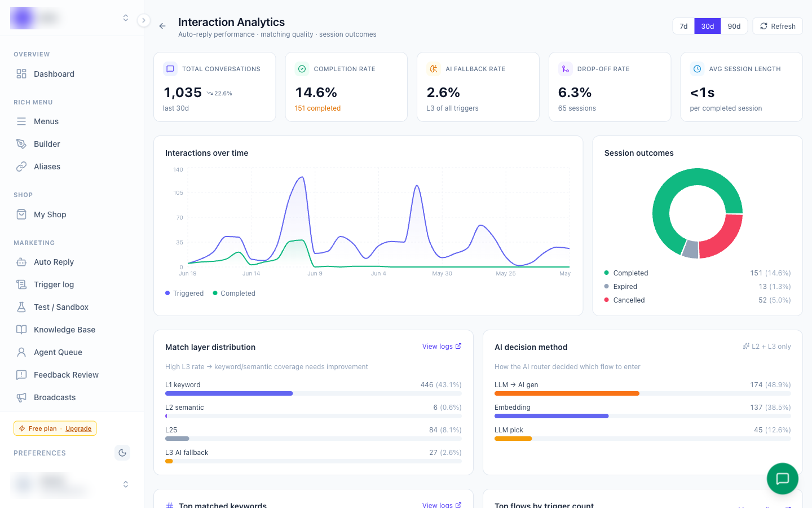Click the L1 keyword progress bar

314,393
